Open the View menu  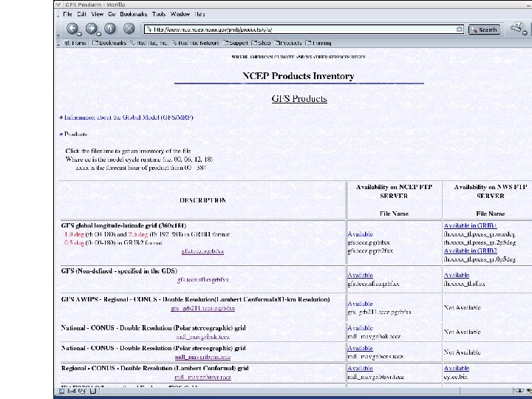point(97,14)
